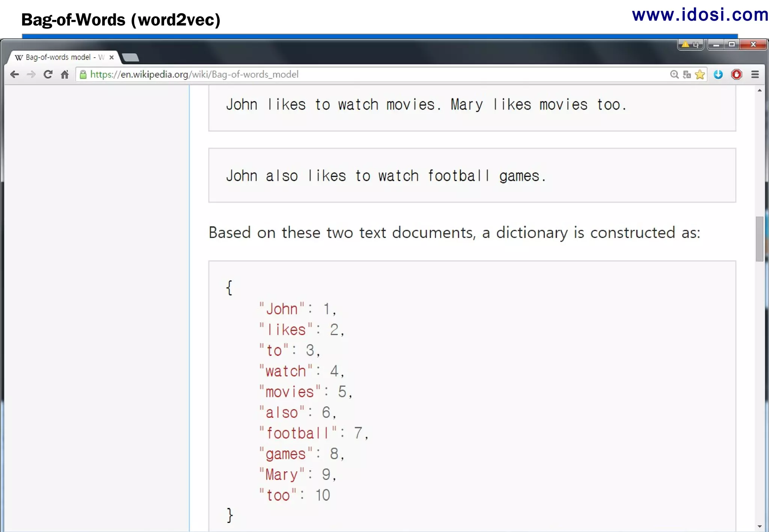Click the Wikipedia favicon on the tab
The width and height of the screenshot is (769, 532).
pyautogui.click(x=19, y=57)
